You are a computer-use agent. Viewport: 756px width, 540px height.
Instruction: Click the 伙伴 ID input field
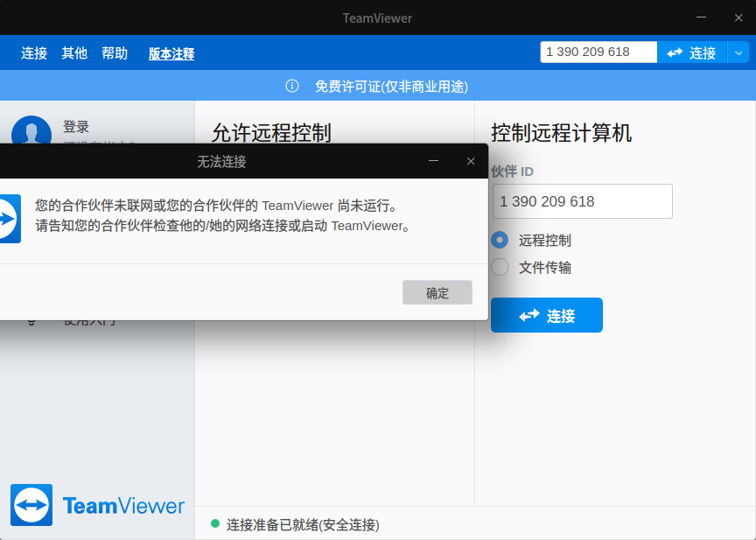582,201
